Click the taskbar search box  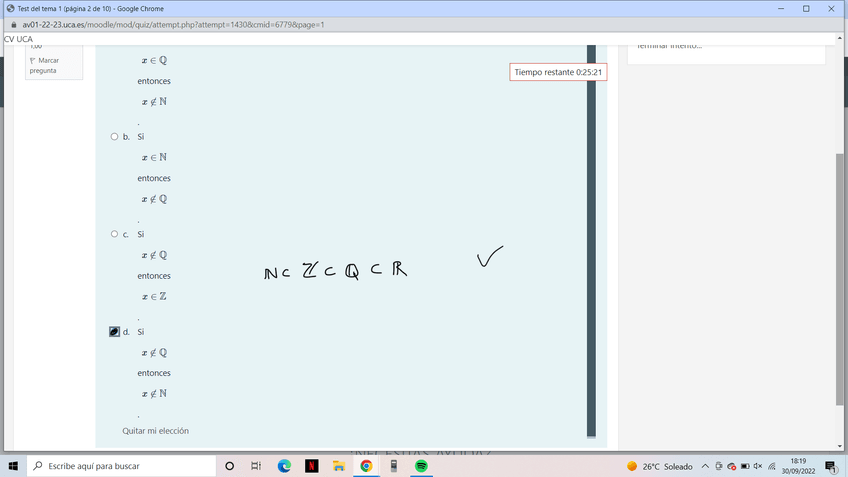click(x=122, y=466)
